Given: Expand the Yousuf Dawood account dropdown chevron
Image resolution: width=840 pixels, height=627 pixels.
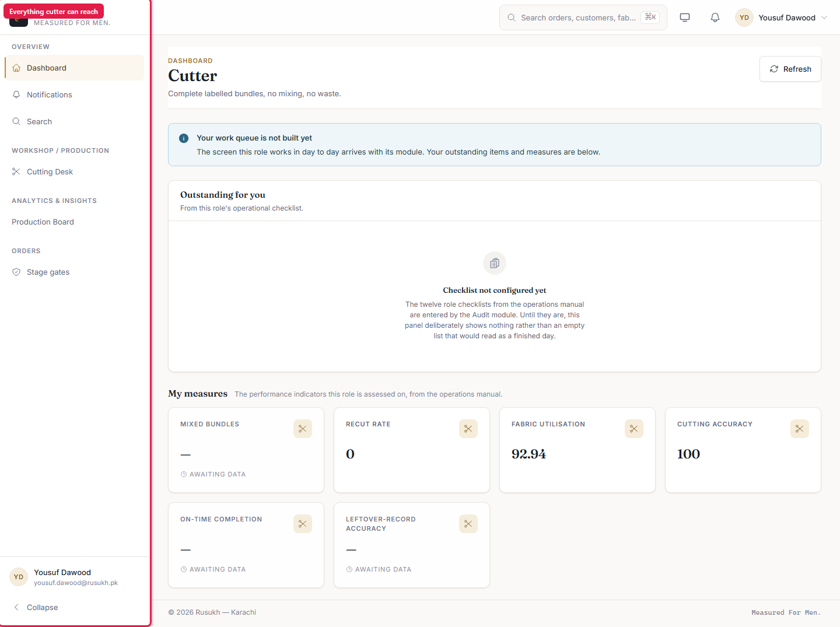Looking at the screenshot, I should tap(824, 17).
